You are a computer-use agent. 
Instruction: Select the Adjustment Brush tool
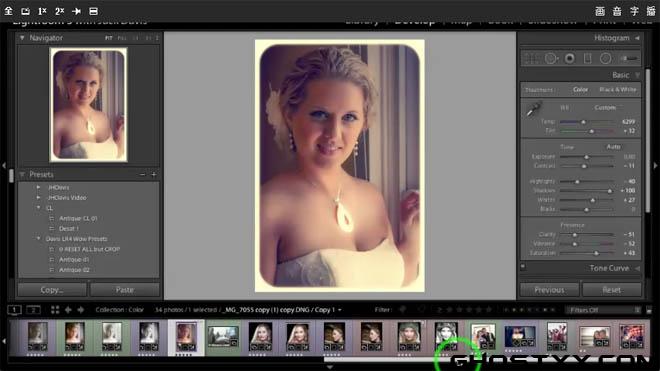(x=629, y=59)
